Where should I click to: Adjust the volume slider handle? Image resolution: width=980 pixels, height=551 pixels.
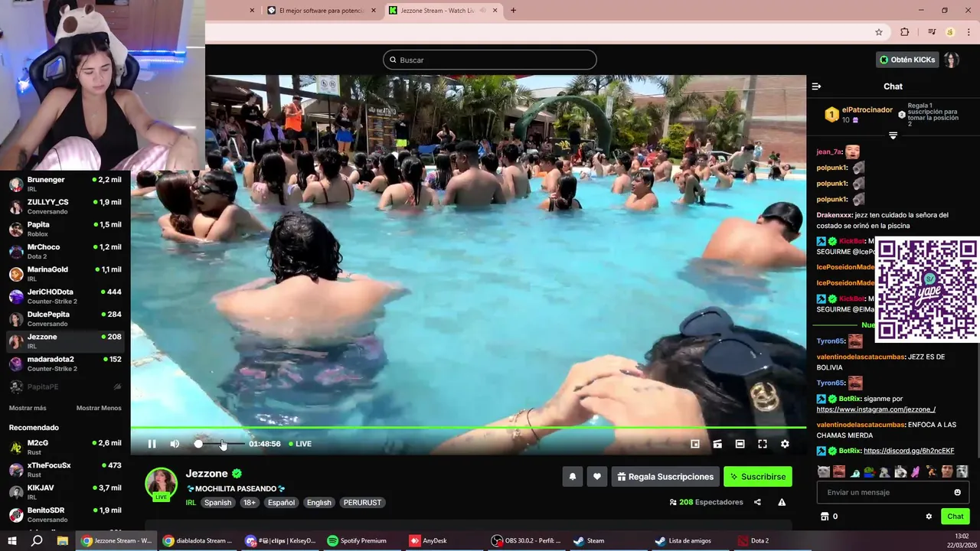pos(198,444)
